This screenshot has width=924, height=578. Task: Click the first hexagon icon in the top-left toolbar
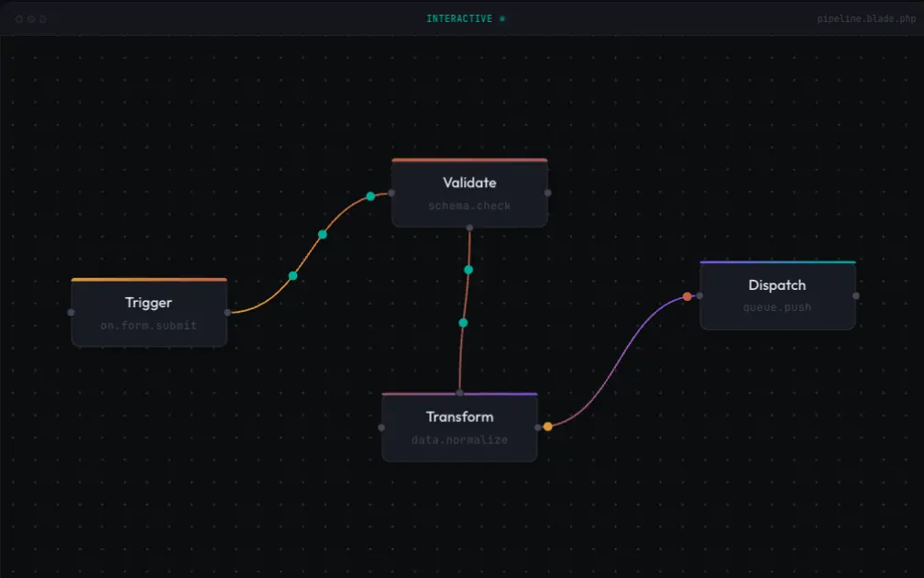[x=18, y=18]
